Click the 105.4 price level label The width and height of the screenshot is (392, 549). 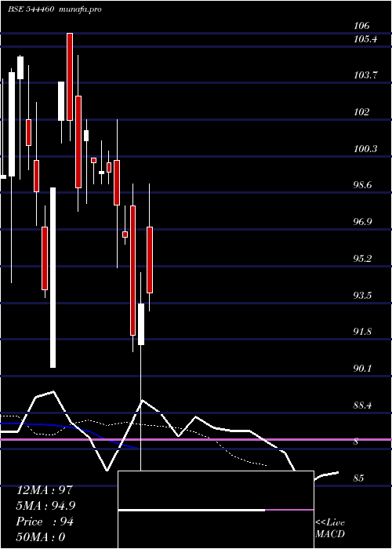click(365, 39)
